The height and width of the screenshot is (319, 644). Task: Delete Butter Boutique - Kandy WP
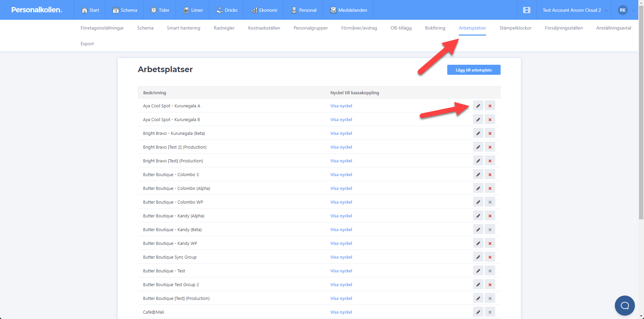click(x=490, y=243)
